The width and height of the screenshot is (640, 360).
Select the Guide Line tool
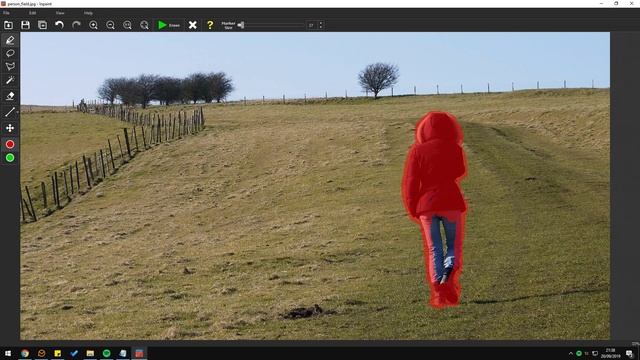pyautogui.click(x=10, y=112)
